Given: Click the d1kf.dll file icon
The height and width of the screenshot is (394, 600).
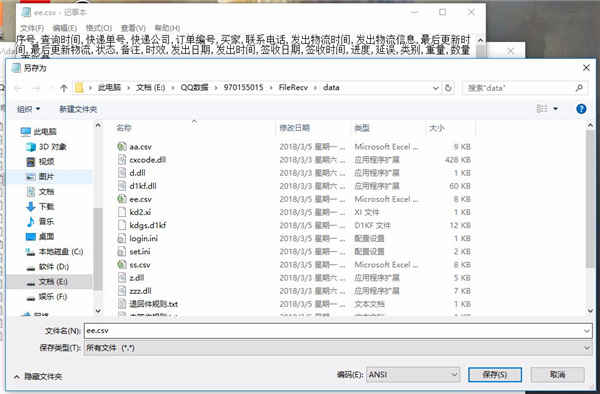Looking at the screenshot, I should click(x=122, y=186).
